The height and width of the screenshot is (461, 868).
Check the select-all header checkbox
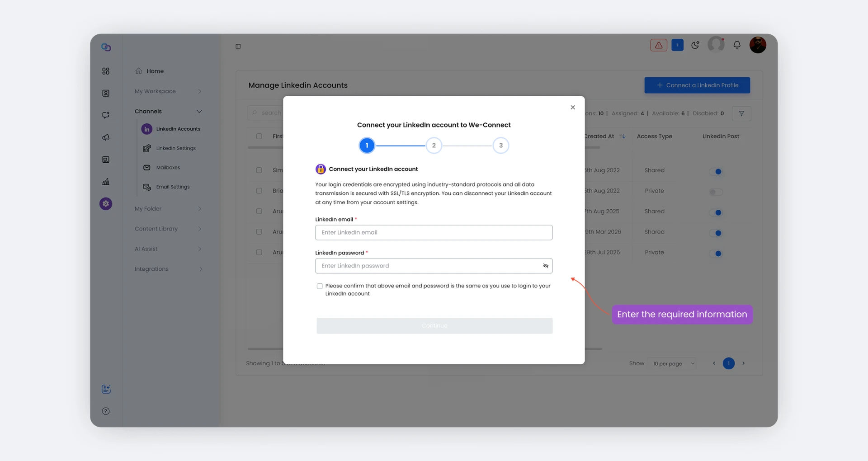point(259,136)
